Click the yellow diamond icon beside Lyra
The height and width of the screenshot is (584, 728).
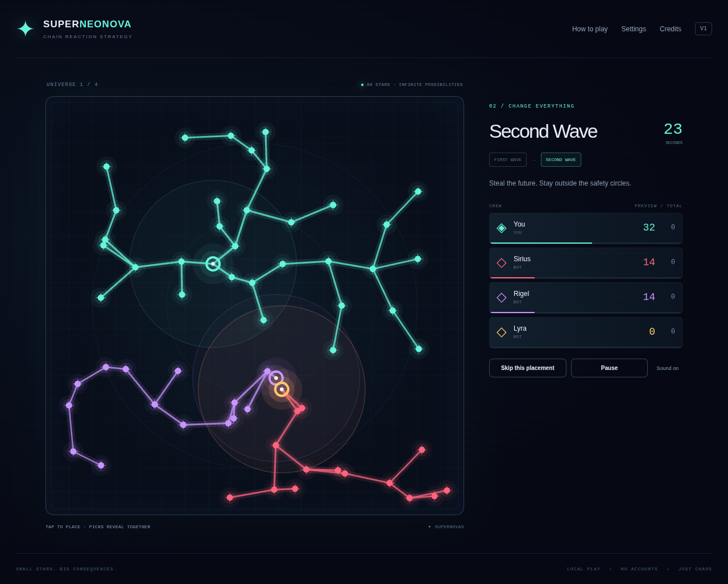[x=502, y=332]
